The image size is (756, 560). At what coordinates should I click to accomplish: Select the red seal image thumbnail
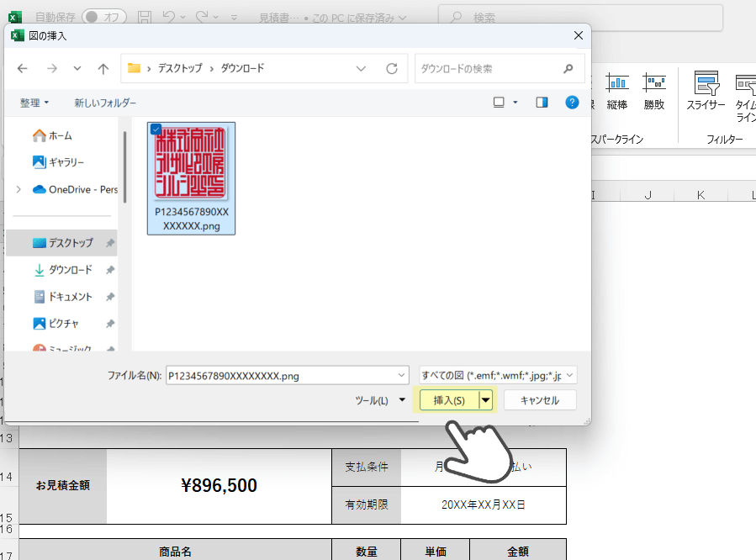point(190,163)
